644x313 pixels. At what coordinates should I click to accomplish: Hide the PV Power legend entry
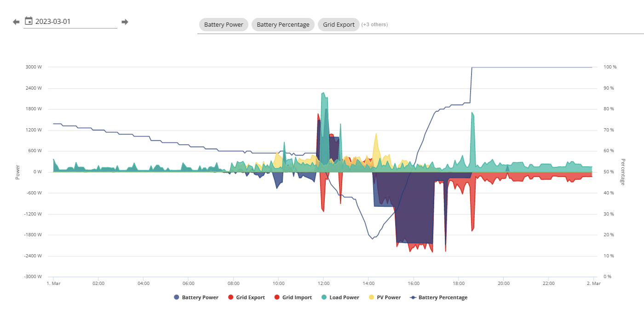tap(385, 297)
